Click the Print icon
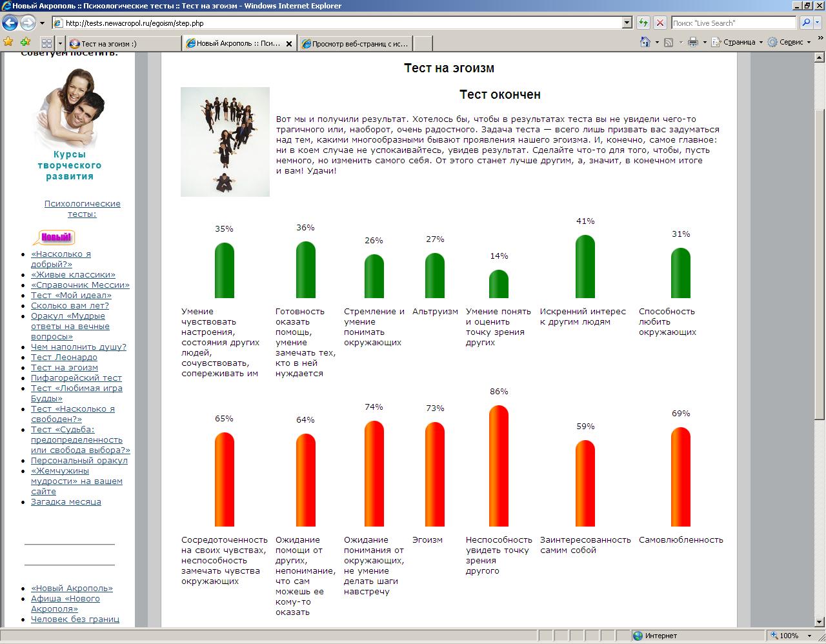The image size is (826, 644). pos(693,42)
